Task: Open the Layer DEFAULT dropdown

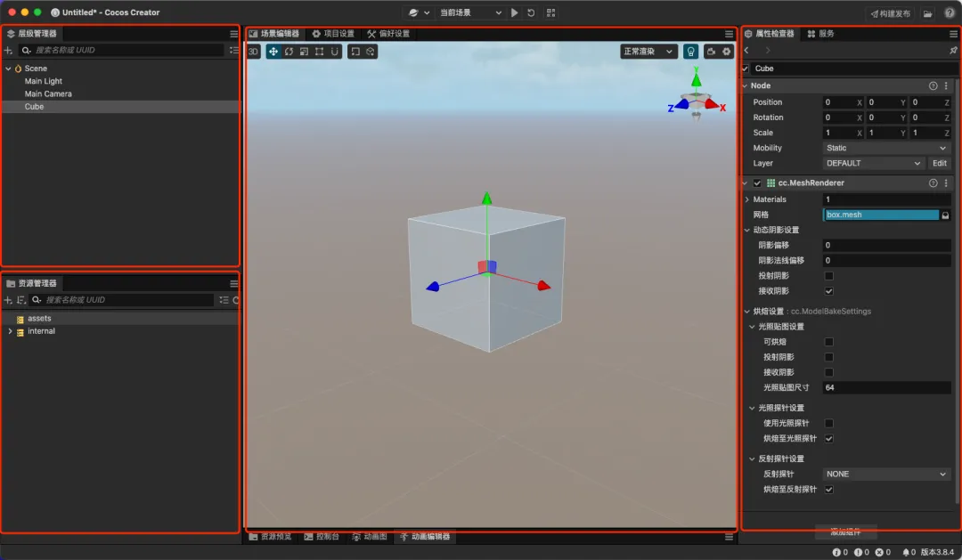Action: (x=873, y=163)
